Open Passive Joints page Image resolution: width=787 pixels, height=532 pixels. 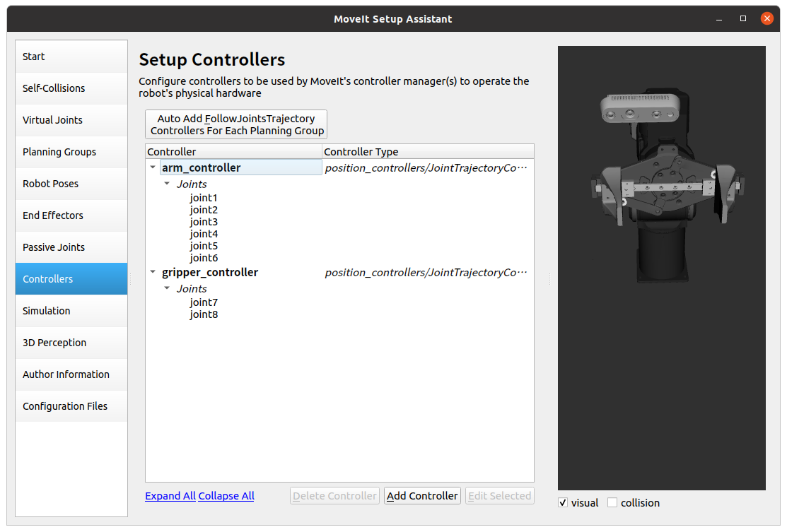tap(71, 247)
